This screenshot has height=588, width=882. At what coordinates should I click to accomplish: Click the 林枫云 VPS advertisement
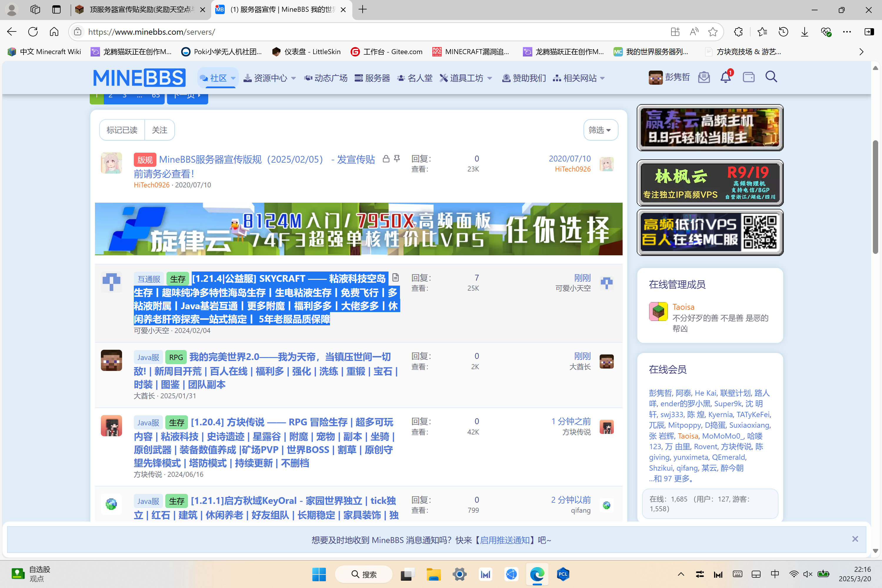click(710, 183)
